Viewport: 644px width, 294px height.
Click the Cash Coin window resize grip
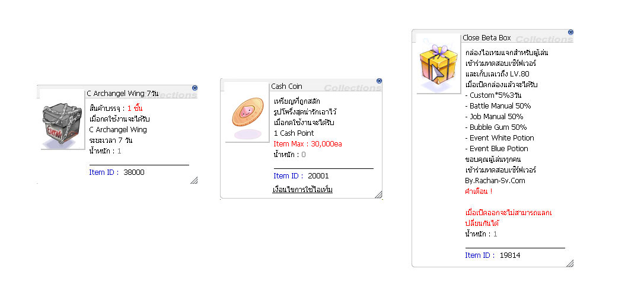(x=378, y=194)
